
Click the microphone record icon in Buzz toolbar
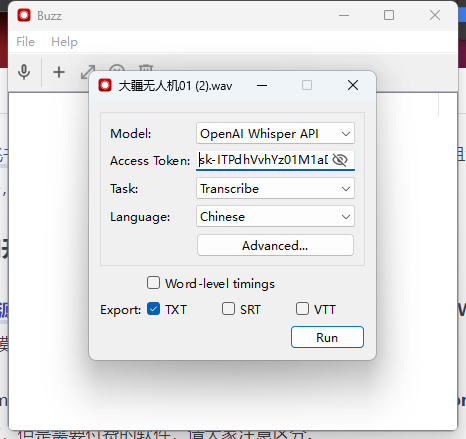click(x=24, y=72)
